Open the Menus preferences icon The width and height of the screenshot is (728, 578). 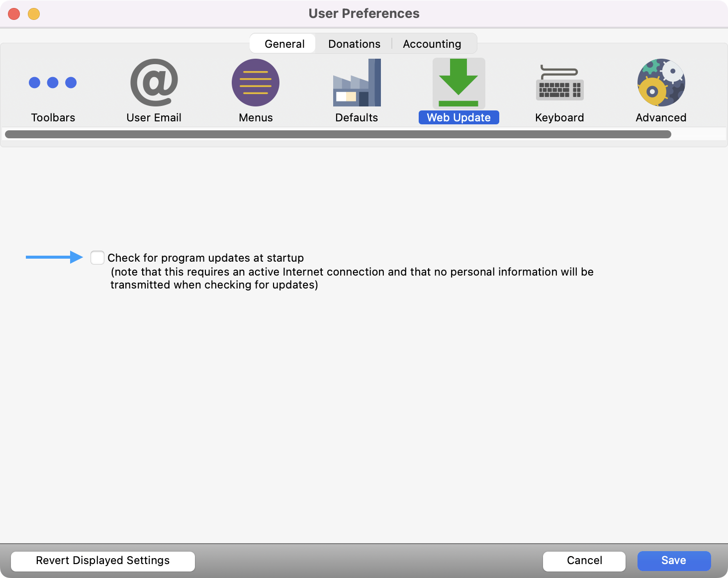[256, 83]
